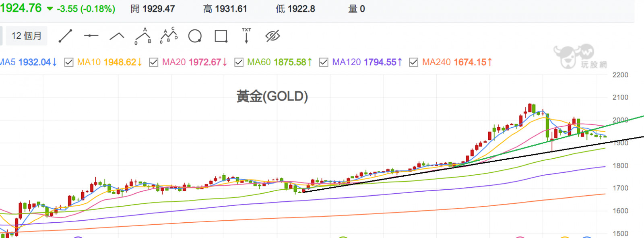Screen dimensions: 644x238
Task: Select the trend line drawing tool
Action: click(65, 36)
